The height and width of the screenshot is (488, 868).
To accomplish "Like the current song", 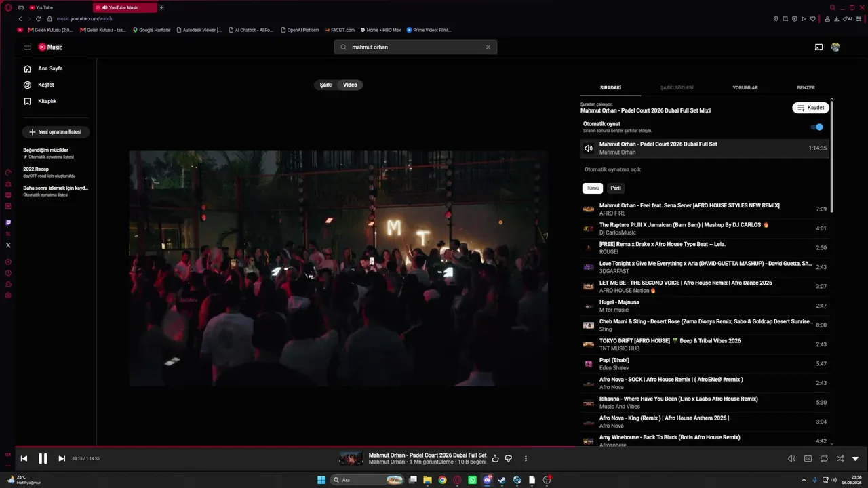I will pyautogui.click(x=495, y=459).
